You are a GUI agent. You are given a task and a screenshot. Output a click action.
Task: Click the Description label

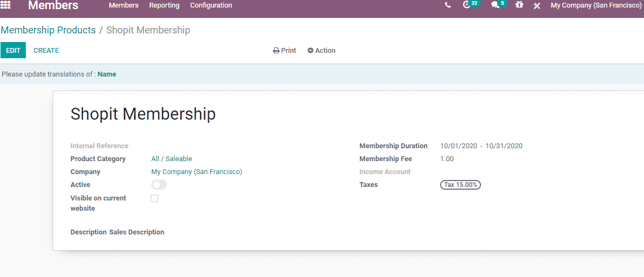coord(88,232)
